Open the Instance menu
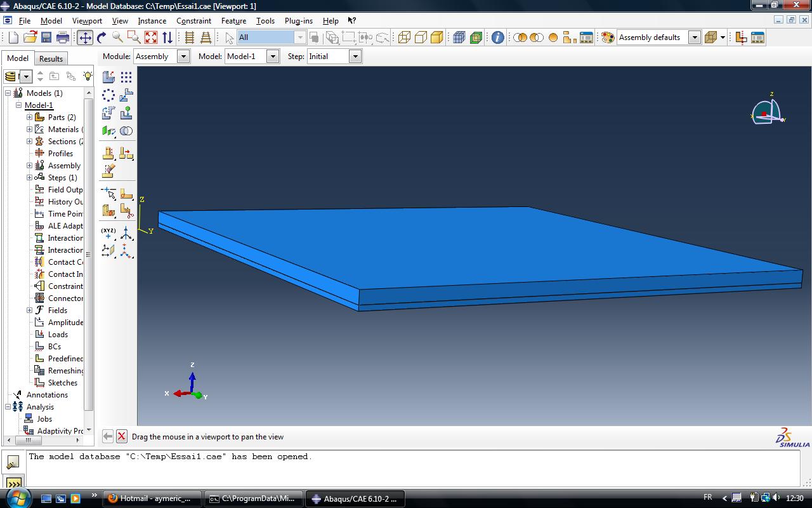Viewport: 812px width, 508px height. click(x=152, y=20)
